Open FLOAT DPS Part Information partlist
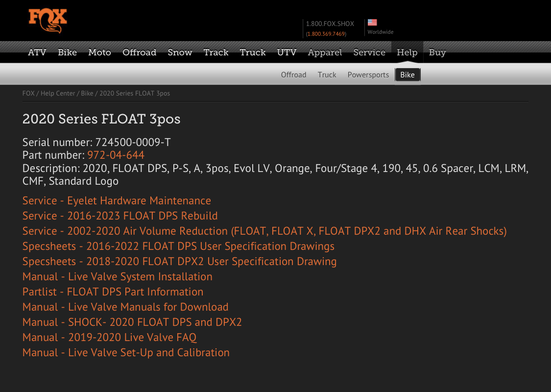This screenshot has width=551, height=392. (x=113, y=292)
